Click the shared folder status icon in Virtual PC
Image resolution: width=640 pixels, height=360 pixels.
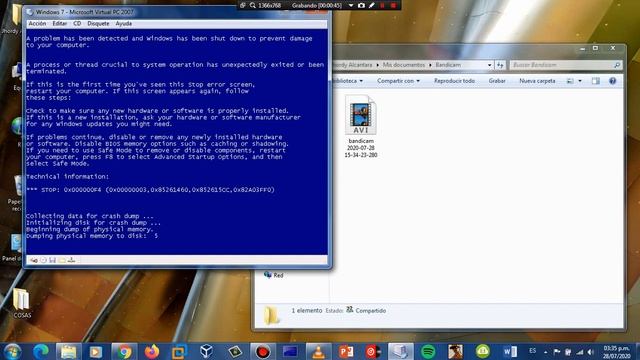(x=62, y=260)
